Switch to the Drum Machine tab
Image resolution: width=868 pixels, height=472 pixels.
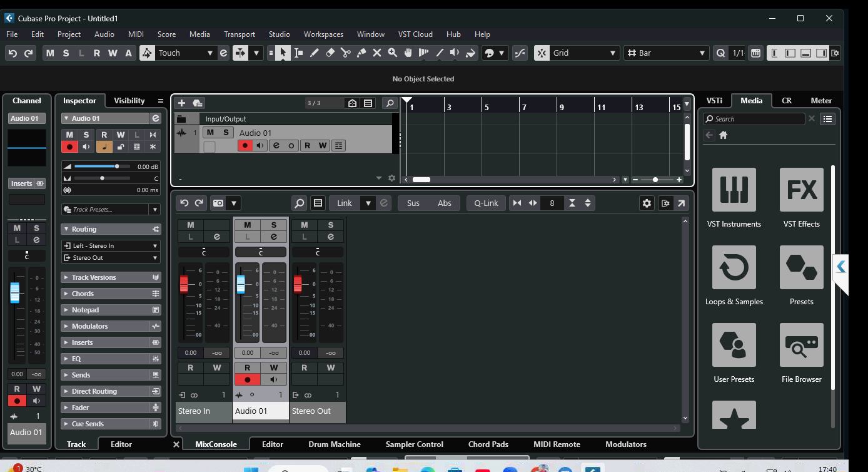click(335, 444)
